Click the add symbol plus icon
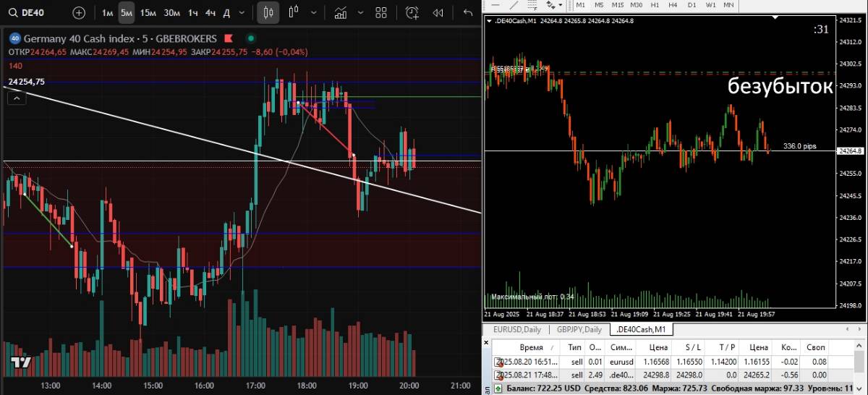The image size is (868, 395). click(79, 12)
